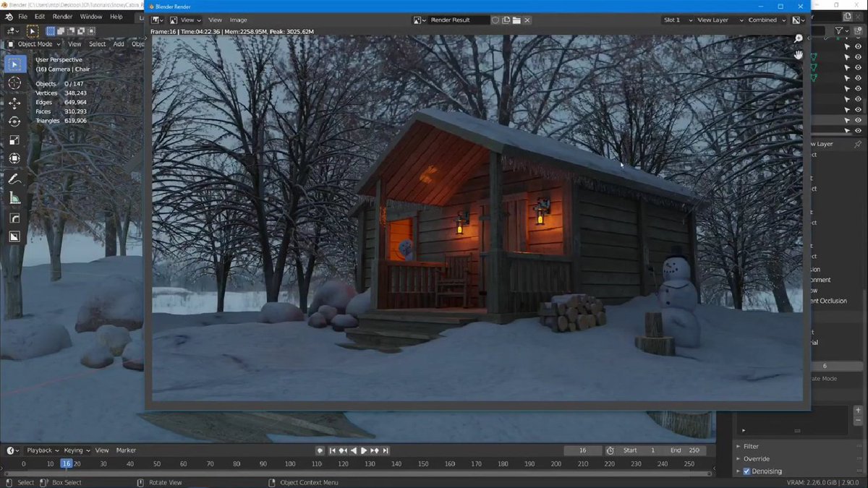Toggle the Denoising checkbox
This screenshot has height=488, width=868.
pyautogui.click(x=747, y=471)
